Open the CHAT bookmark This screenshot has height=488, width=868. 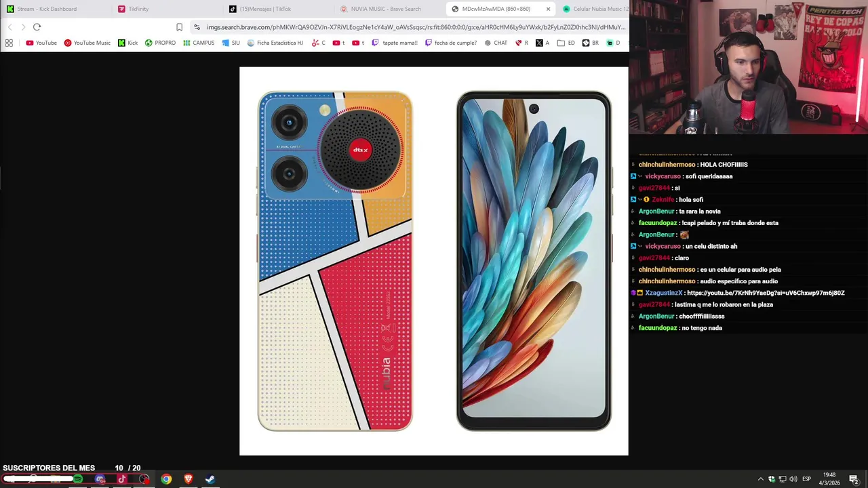[x=496, y=43]
